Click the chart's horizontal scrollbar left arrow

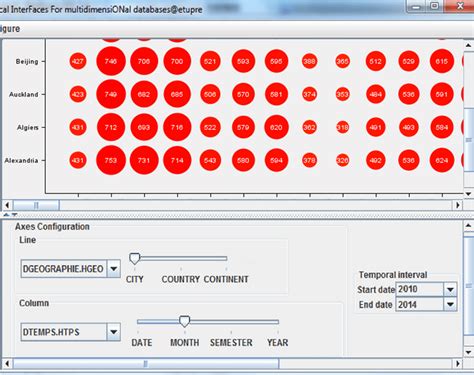point(7,205)
